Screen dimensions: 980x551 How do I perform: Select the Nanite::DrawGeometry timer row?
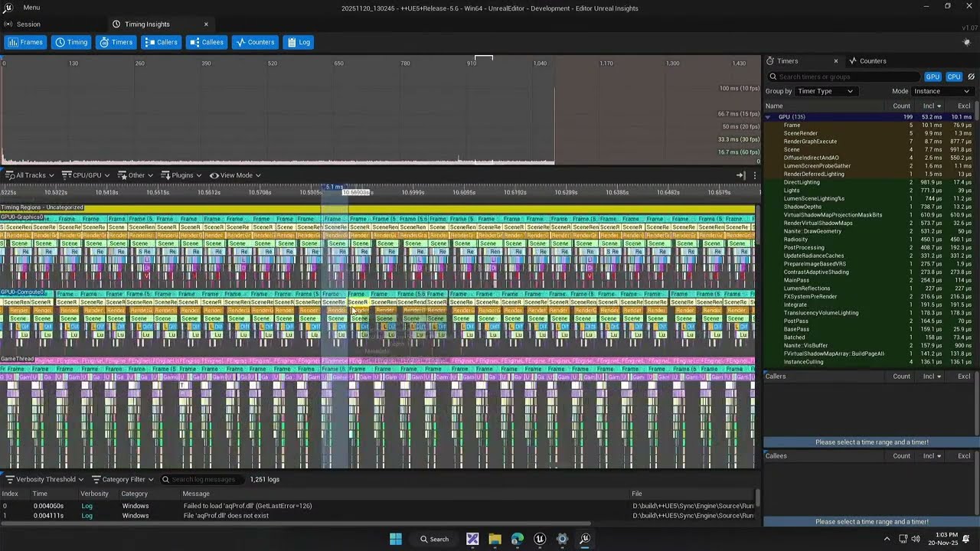click(868, 231)
